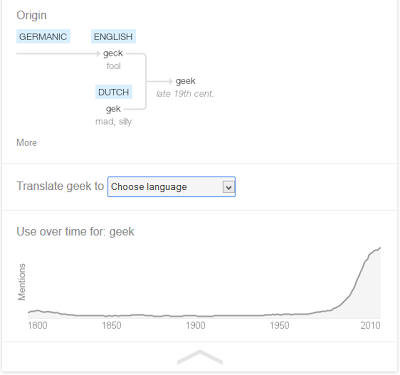Image resolution: width=400 pixels, height=375 pixels.
Task: Click the peak of the usage graph
Action: pyautogui.click(x=380, y=248)
